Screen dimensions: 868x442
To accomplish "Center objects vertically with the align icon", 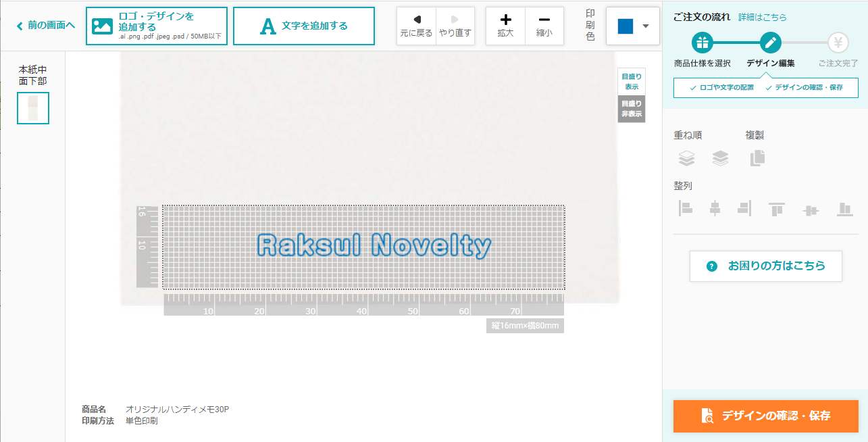I will pyautogui.click(x=811, y=210).
